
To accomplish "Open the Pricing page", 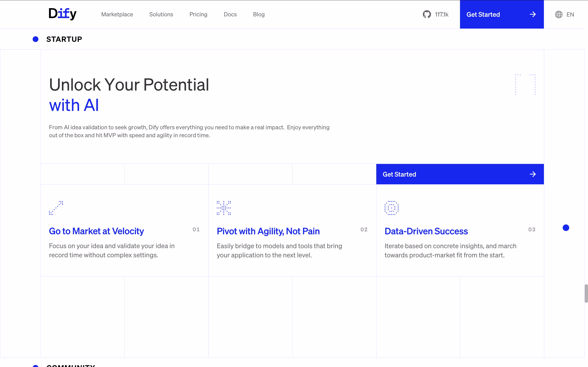I will (198, 14).
